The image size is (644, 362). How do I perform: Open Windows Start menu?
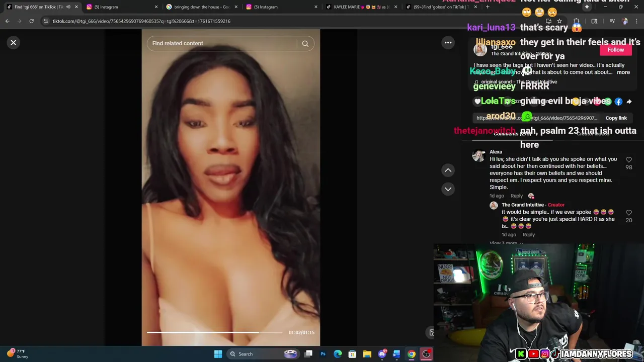click(x=218, y=354)
